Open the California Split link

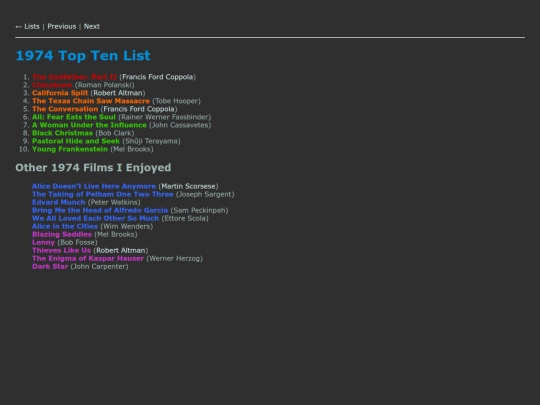click(x=60, y=93)
